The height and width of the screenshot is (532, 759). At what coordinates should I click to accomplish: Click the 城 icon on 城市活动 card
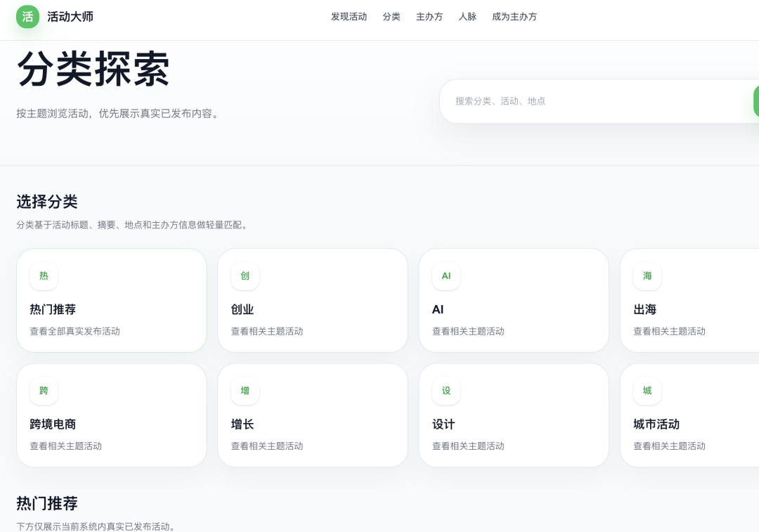[x=647, y=391]
